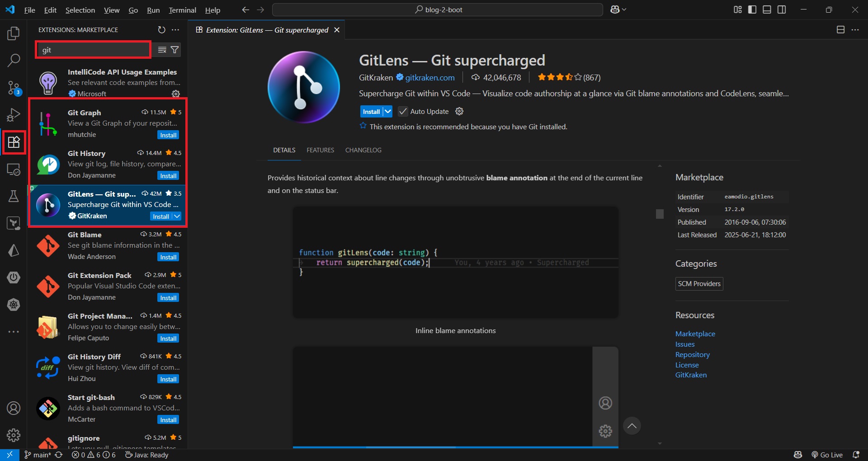Click the scroll-to-top arrow button
The image size is (868, 461).
[632, 426]
